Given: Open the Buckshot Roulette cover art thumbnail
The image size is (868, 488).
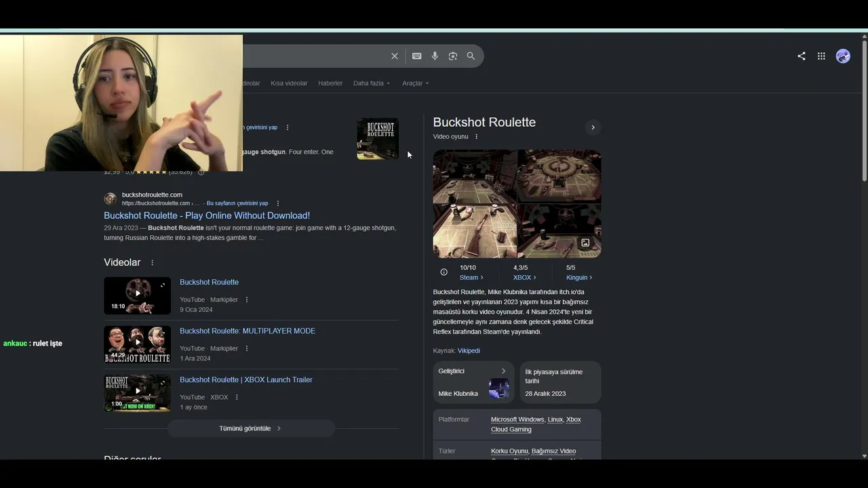Looking at the screenshot, I should coord(378,139).
